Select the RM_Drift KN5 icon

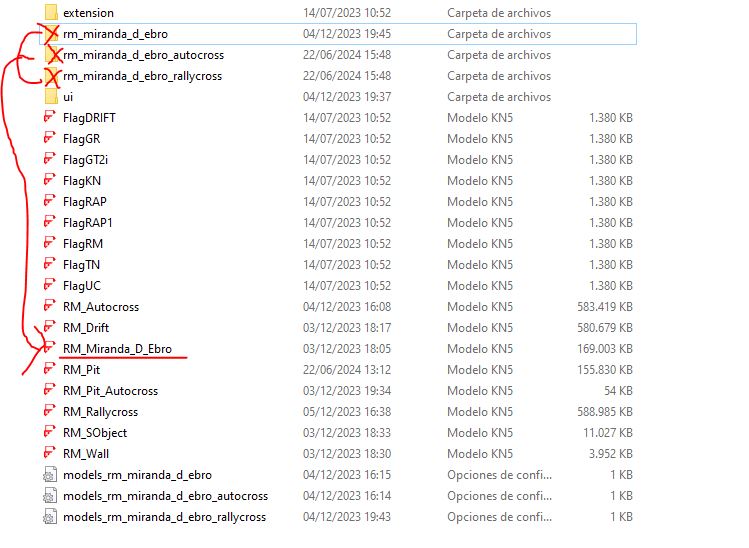(x=50, y=327)
